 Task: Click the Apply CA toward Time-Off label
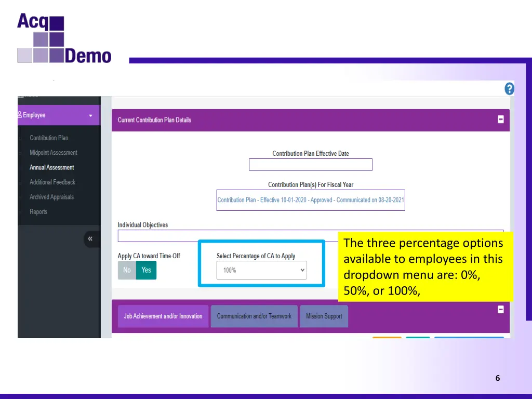pos(149,256)
